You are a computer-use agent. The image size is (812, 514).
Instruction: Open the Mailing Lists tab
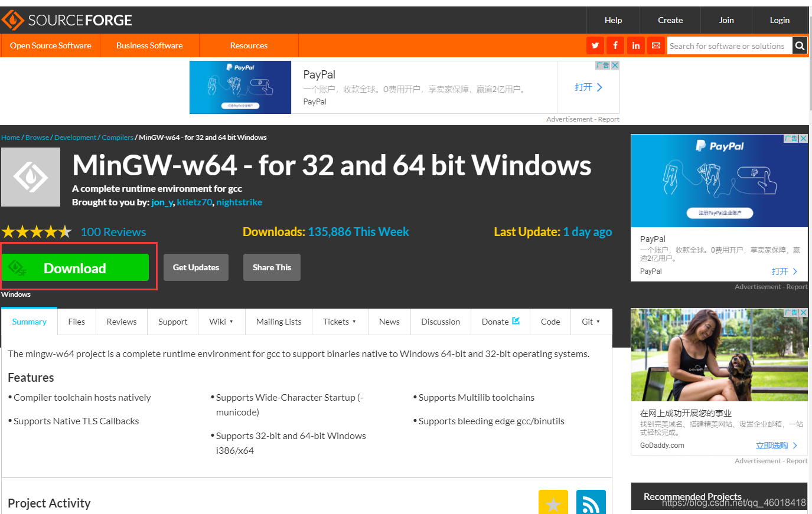tap(279, 322)
